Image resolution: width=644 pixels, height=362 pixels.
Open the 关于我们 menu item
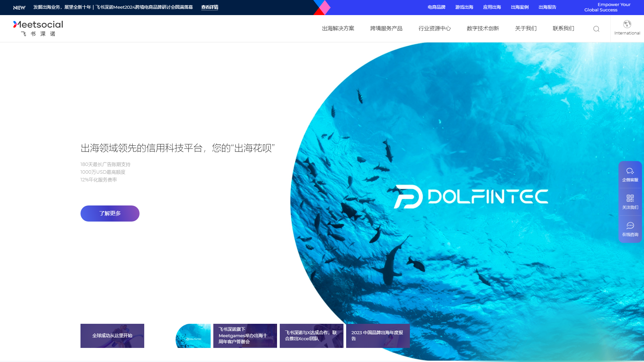(526, 28)
